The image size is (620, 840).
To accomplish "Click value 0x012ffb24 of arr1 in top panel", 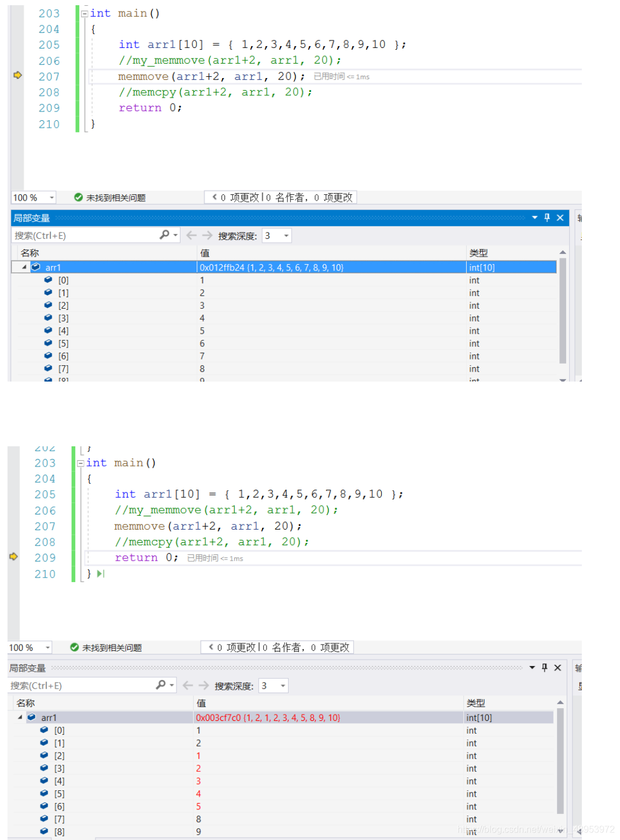I will [272, 268].
